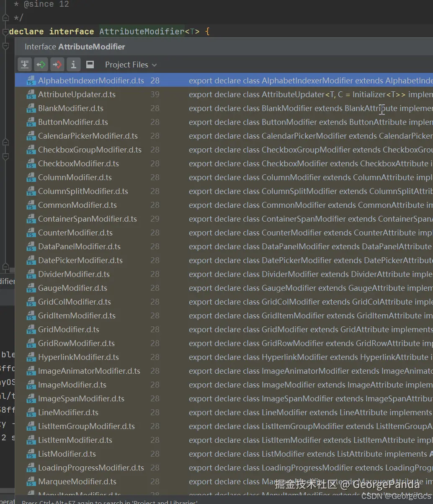This screenshot has height=504, width=433.
Task: Collapse the fold marker beside declare interface line
Action: click(x=5, y=32)
